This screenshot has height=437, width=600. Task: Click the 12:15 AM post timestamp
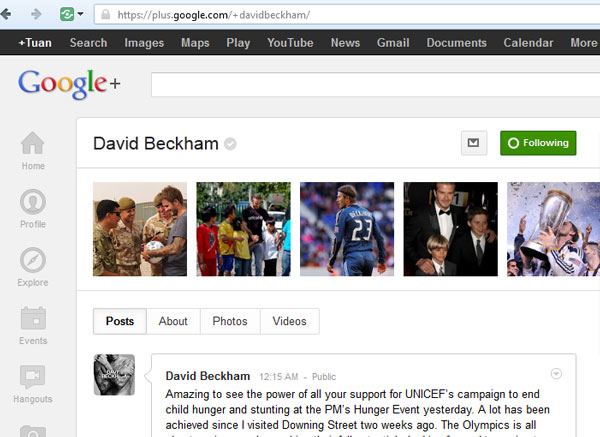[x=279, y=377]
